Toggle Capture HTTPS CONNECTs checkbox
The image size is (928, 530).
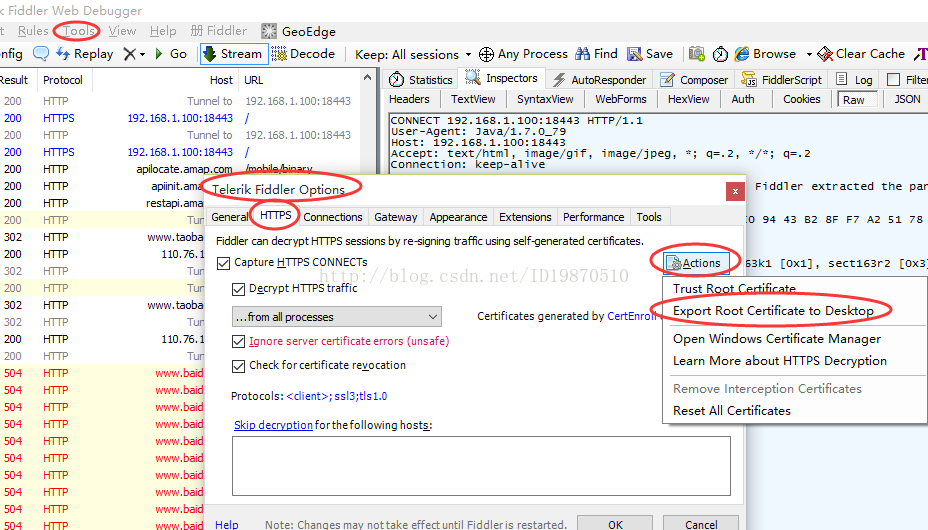(223, 263)
